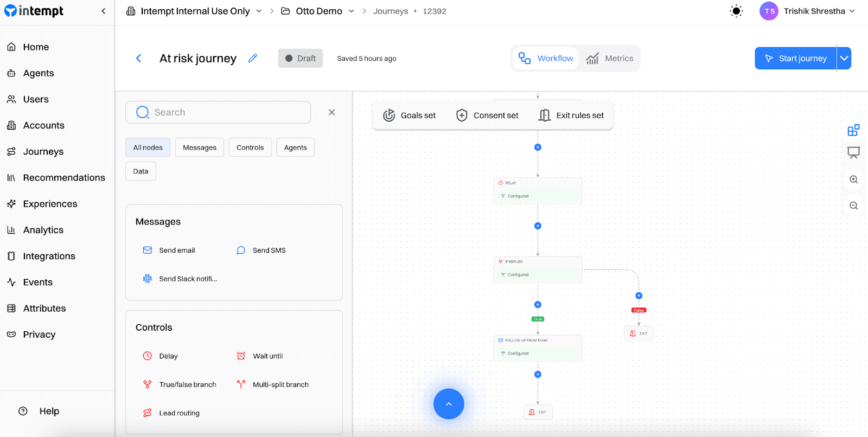Select the bottom Exit node on canvas
Viewport: 868px width, 437px height.
coord(538,412)
